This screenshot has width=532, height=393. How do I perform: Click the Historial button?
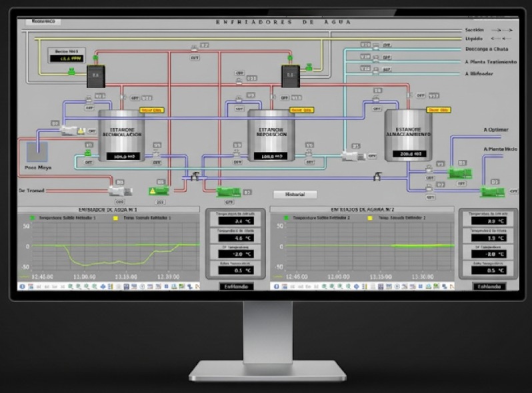pyautogui.click(x=295, y=194)
